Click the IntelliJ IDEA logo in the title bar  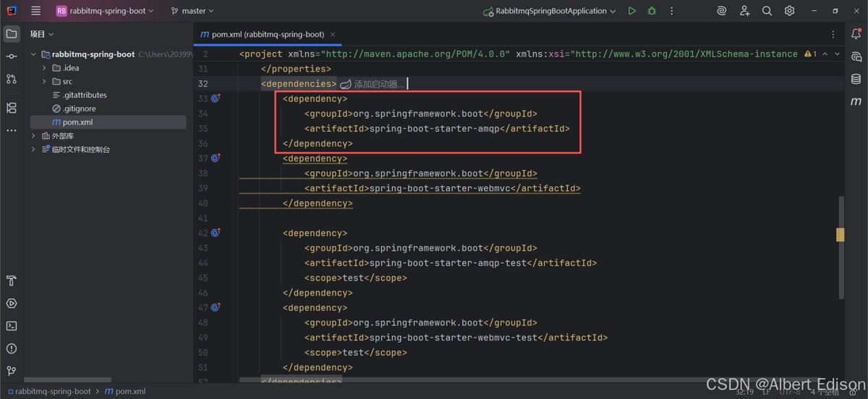pos(12,11)
